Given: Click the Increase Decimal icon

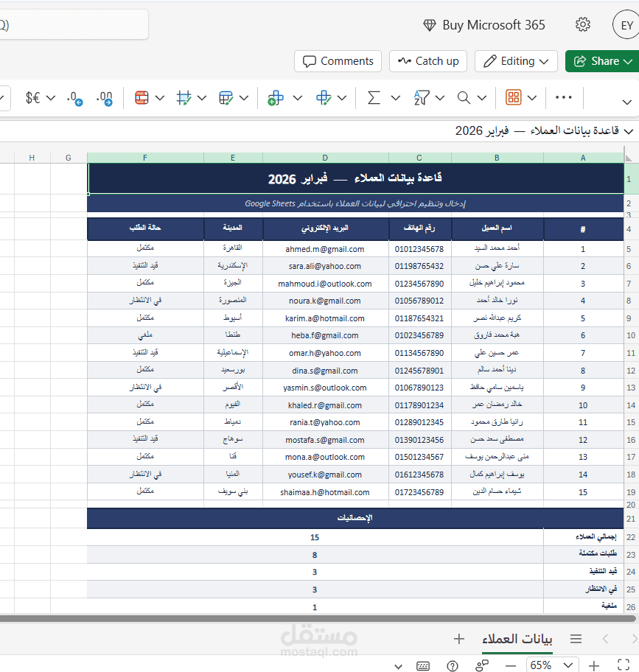Looking at the screenshot, I should point(105,97).
